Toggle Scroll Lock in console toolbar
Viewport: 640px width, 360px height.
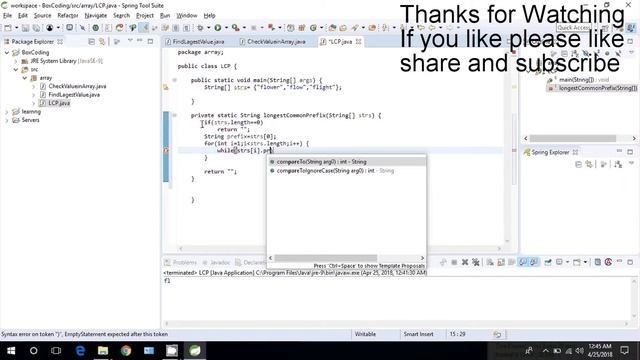click(x=501, y=262)
